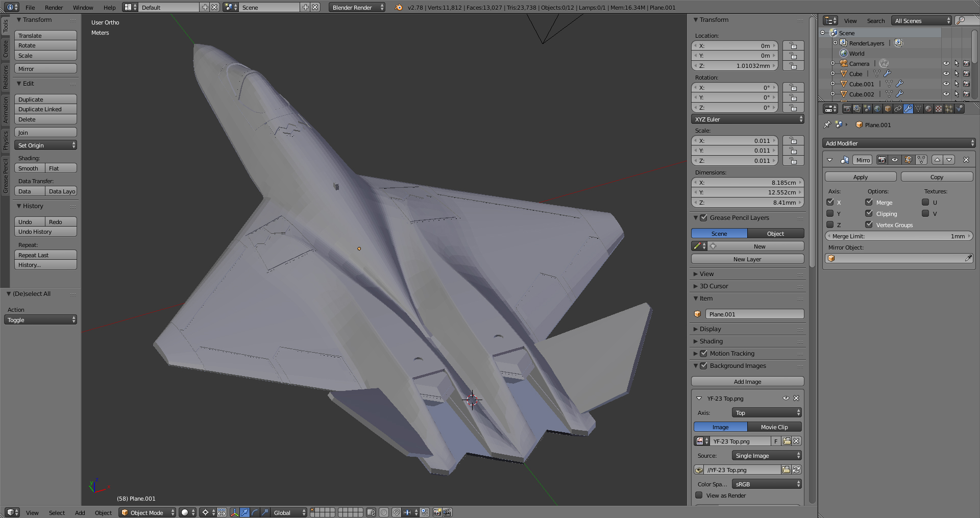
Task: Enable the Z mirror axis checkbox
Action: point(830,225)
